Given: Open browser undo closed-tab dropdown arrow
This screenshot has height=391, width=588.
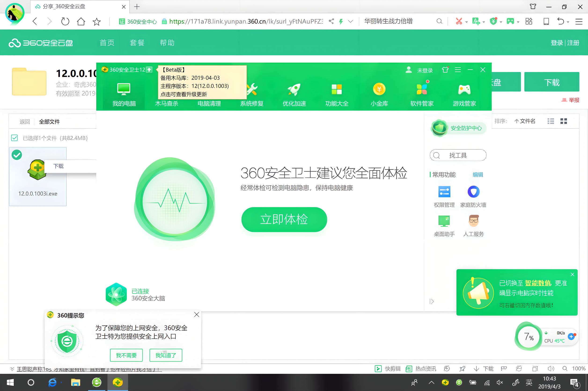Looking at the screenshot, I should pos(568,22).
